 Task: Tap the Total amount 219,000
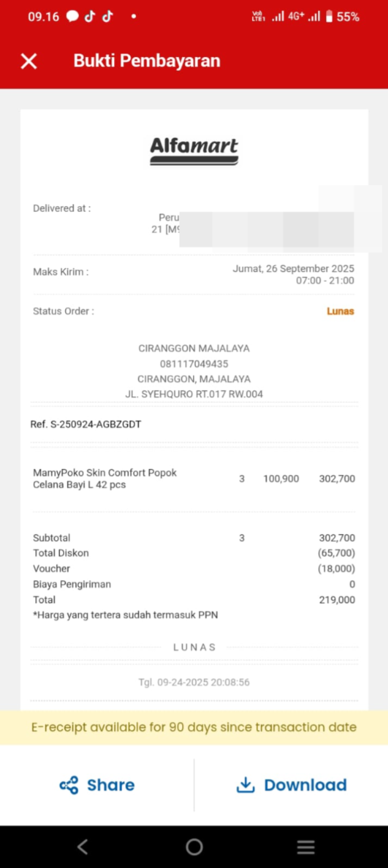[x=337, y=600]
